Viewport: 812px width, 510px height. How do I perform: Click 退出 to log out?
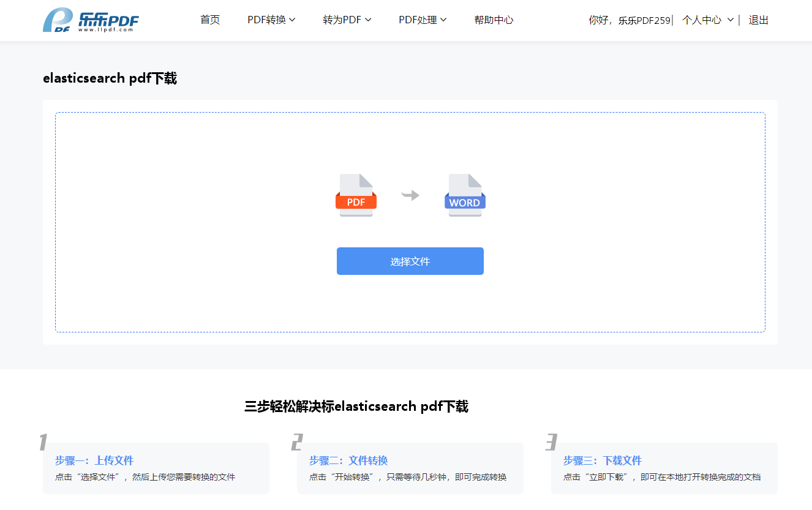click(759, 20)
